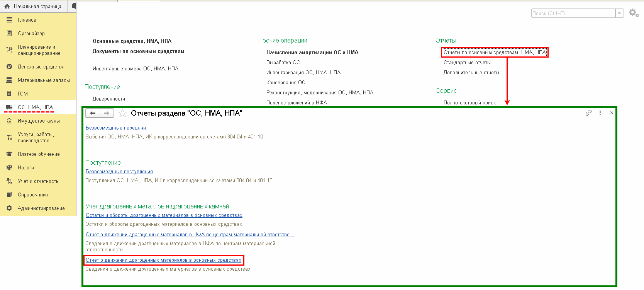Open Отчет о движении драгоценных материалов в НФА
This screenshot has width=644, height=290.
[x=190, y=234]
